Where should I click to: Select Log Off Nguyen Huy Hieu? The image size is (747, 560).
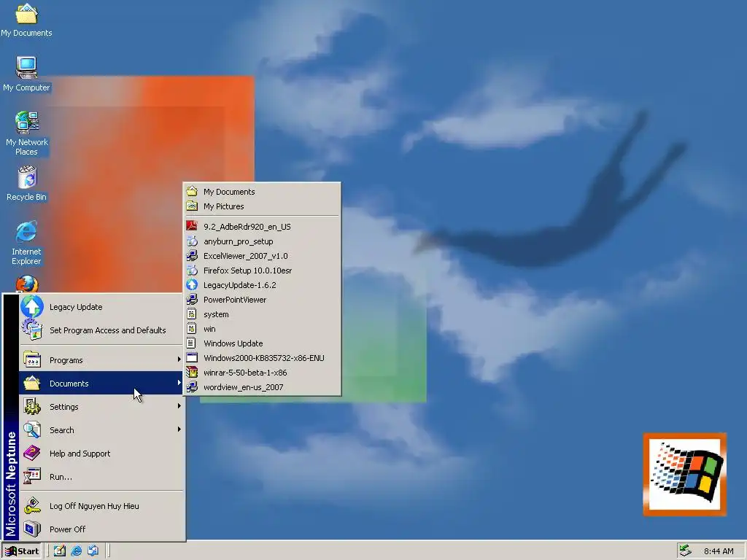[101, 506]
